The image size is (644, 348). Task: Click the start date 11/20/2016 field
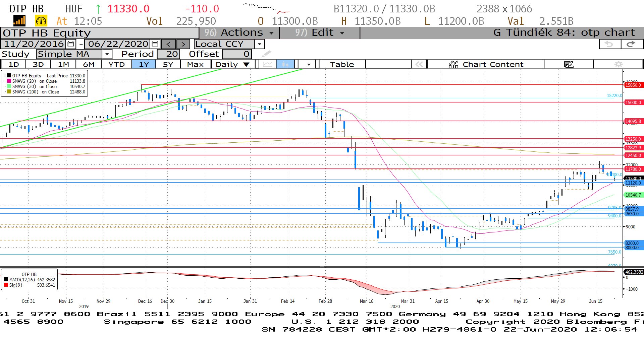point(34,44)
